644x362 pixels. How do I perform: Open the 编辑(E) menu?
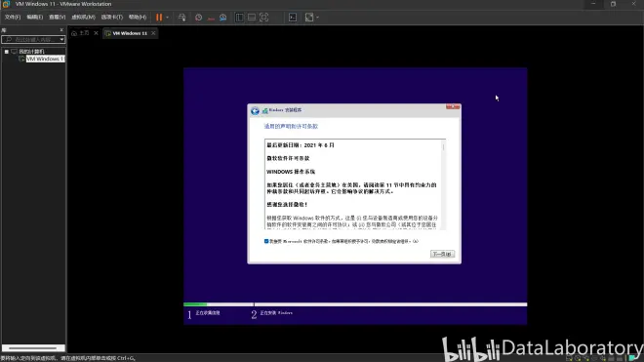tap(34, 18)
